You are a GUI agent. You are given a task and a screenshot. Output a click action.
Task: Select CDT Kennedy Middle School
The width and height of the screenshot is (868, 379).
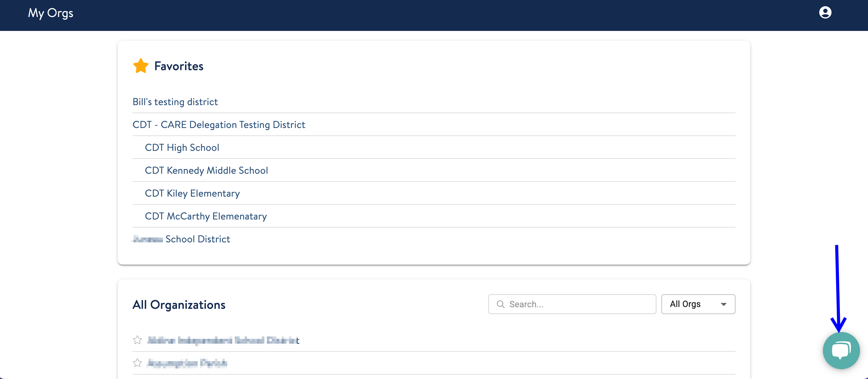[x=206, y=171]
